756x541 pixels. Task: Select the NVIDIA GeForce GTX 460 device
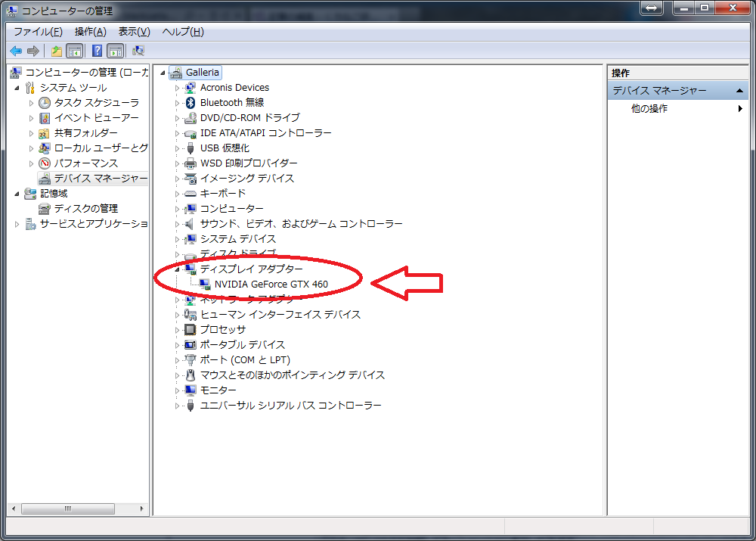pos(271,284)
